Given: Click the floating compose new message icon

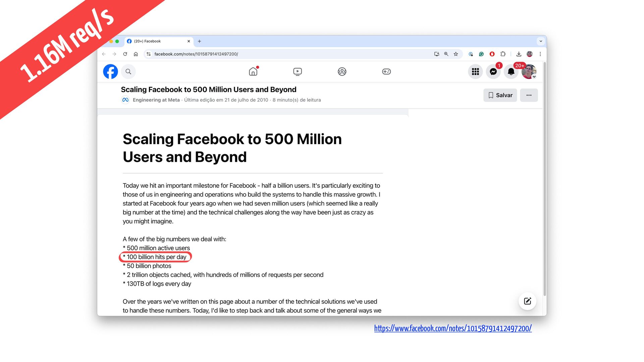Looking at the screenshot, I should click(528, 301).
